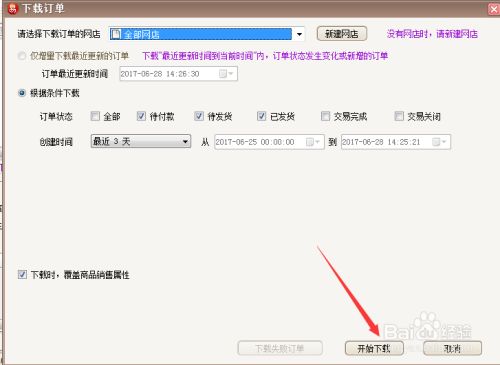Click the start date field 2017-06-25 00:00:00
The image size is (500, 365).
(x=269, y=142)
